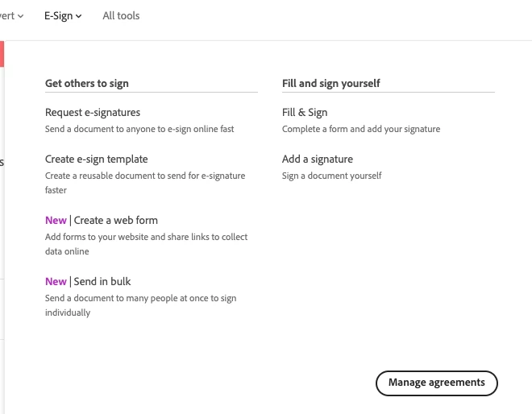This screenshot has width=532, height=414.
Task: Open the partially visible Convert dropdown
Action: 12,15
